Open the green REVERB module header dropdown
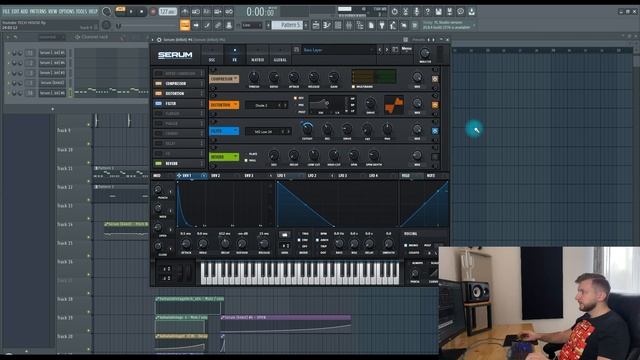This screenshot has height=360, width=640. coord(224,157)
